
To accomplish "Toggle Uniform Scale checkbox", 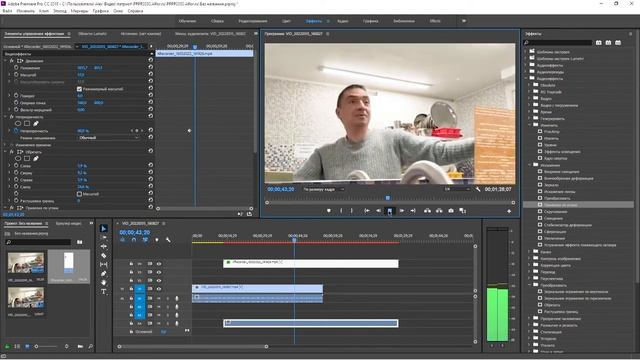I will [79, 89].
